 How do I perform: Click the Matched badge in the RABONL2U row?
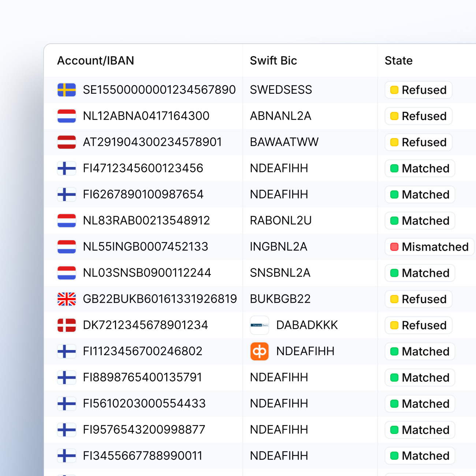420,221
